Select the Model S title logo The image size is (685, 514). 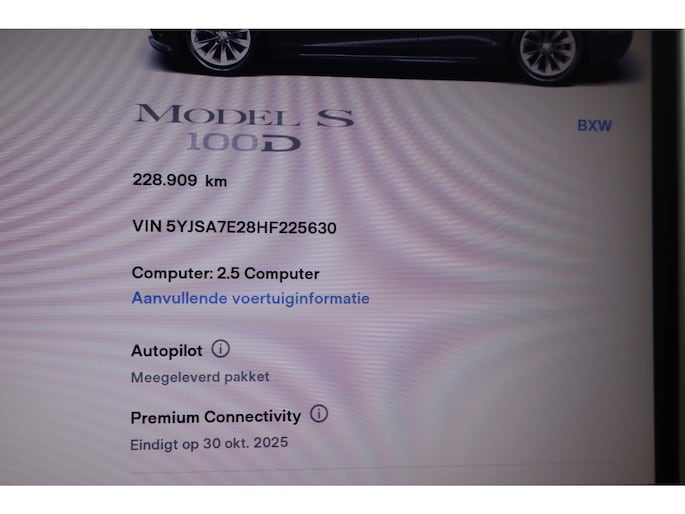[x=244, y=115]
